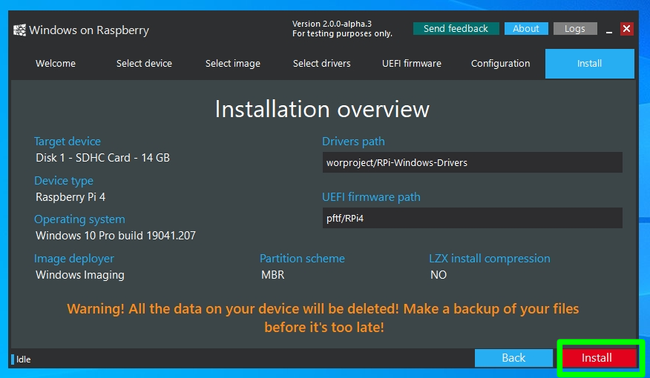Click the Drivers path text field

click(x=472, y=162)
